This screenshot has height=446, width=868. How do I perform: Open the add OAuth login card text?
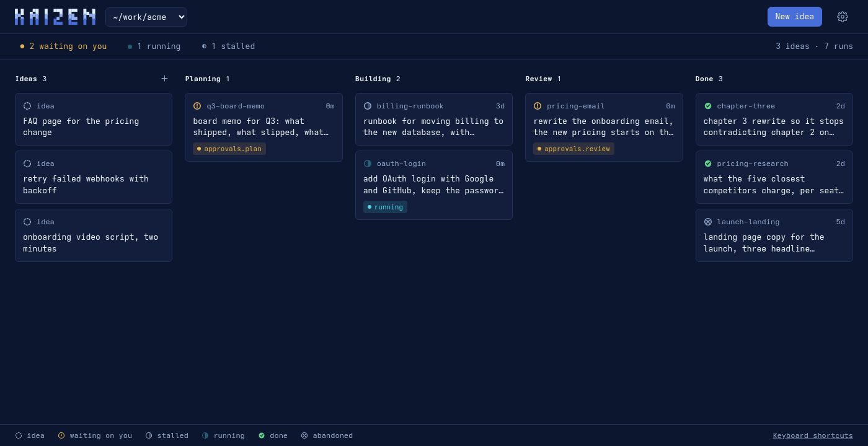tap(434, 185)
